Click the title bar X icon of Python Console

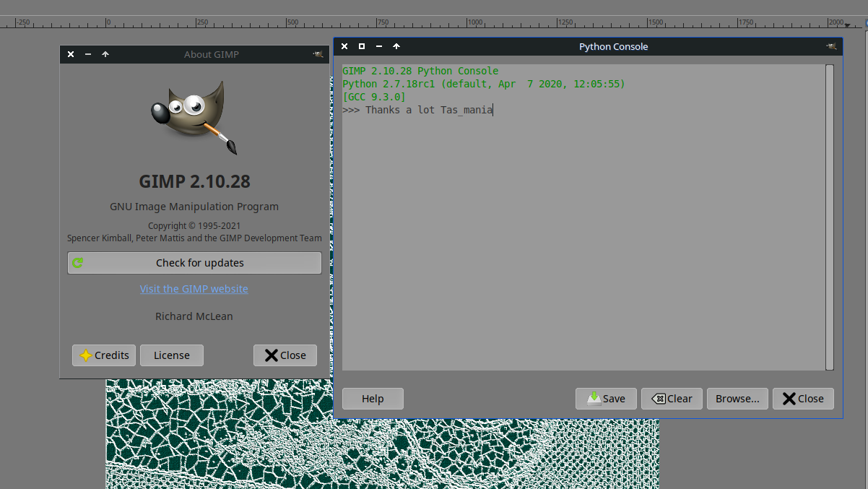344,46
